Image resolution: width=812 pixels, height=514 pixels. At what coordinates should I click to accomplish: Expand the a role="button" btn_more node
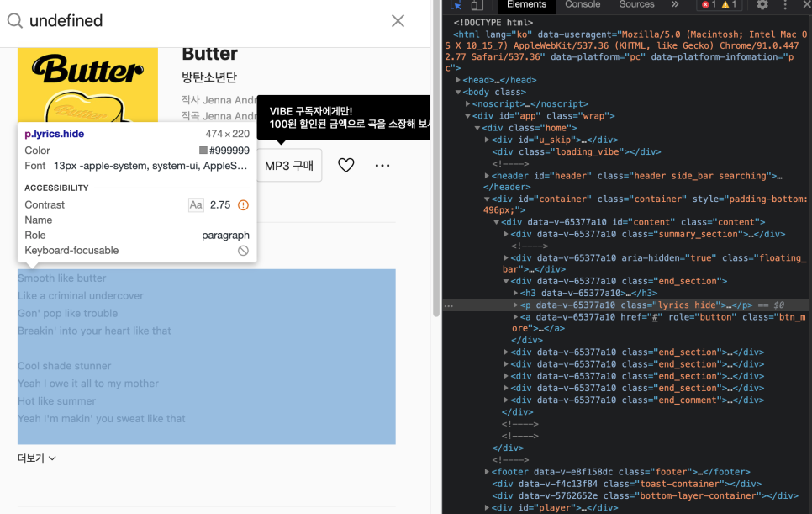click(515, 316)
